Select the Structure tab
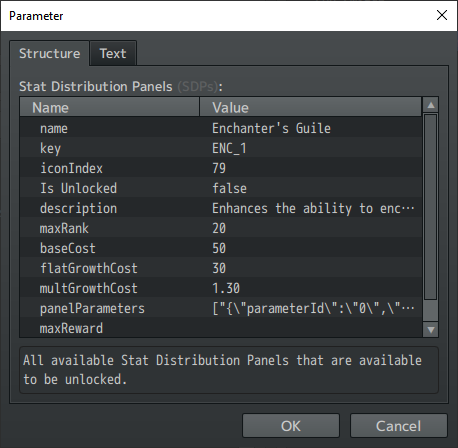Screen dimensions: 458x448 click(49, 53)
